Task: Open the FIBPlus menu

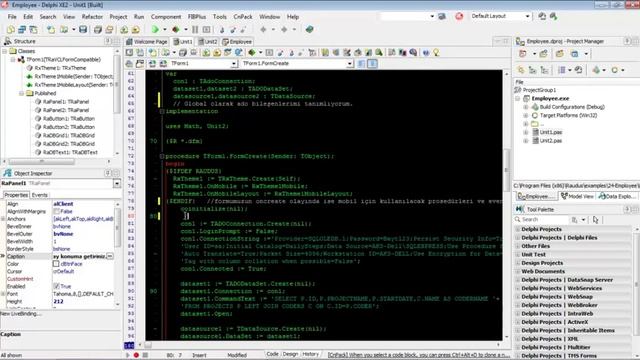Action: coord(197,17)
